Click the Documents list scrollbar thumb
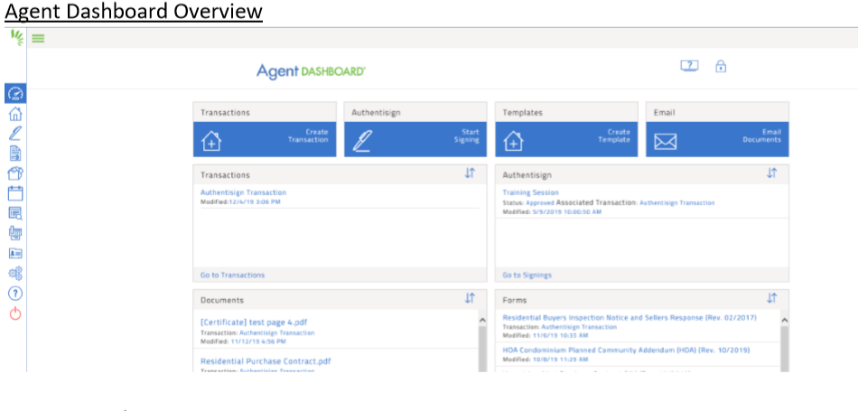The height and width of the screenshot is (411, 868). (x=482, y=349)
